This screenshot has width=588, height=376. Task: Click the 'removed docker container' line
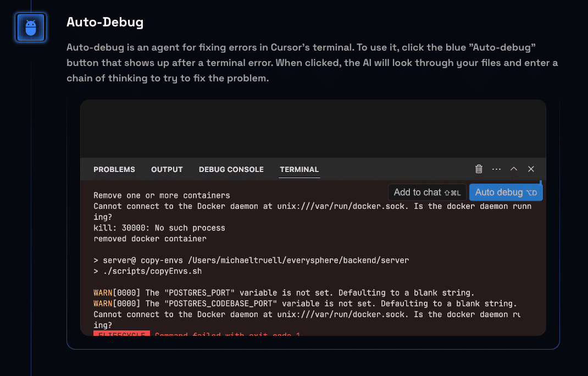(x=150, y=239)
